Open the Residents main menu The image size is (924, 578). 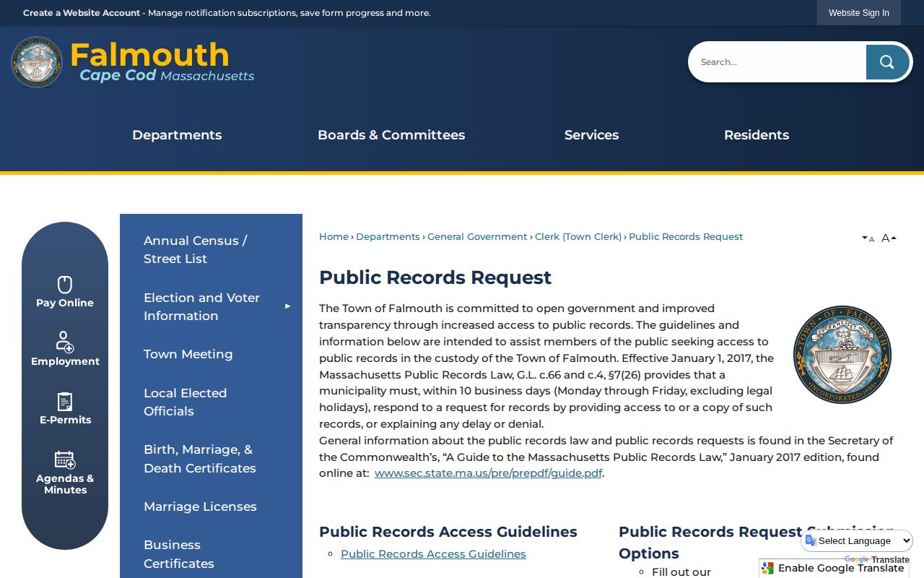[x=757, y=135]
